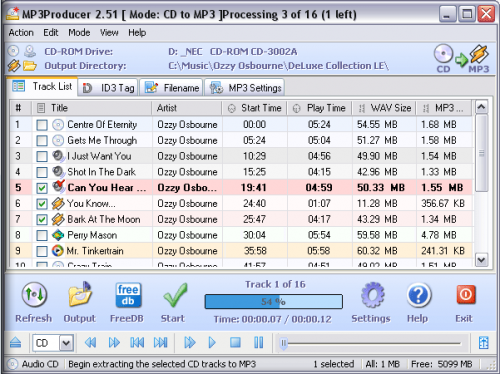Check the Shot In The Dark checkbox
The image size is (500, 374).
click(x=42, y=172)
